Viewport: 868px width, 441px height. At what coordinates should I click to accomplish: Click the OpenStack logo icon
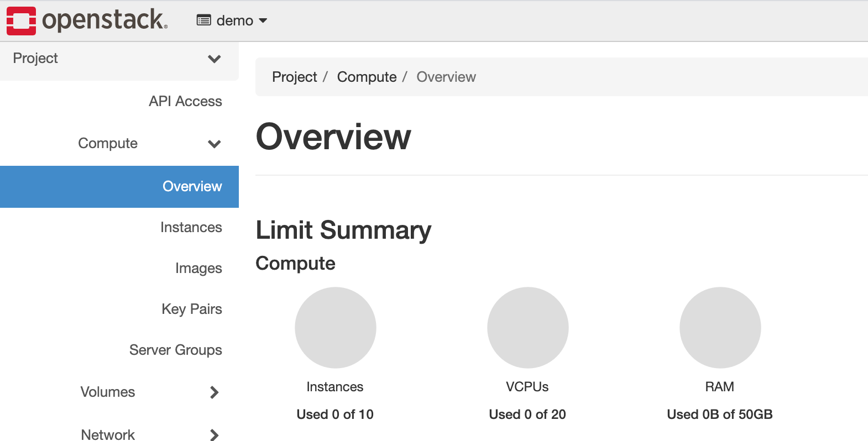click(21, 21)
